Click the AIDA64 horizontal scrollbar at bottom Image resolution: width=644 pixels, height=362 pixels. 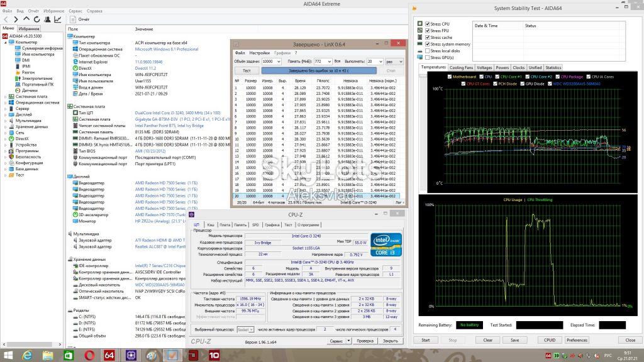click(31, 344)
